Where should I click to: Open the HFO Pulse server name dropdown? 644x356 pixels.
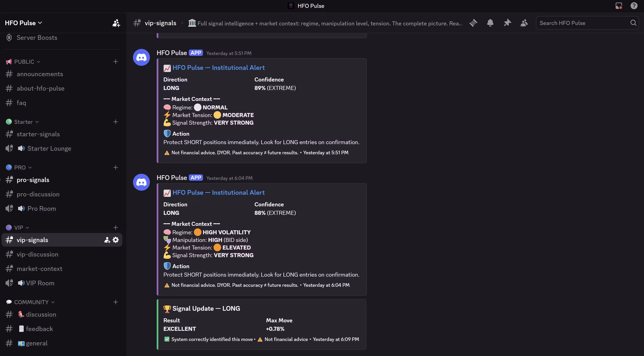23,23
